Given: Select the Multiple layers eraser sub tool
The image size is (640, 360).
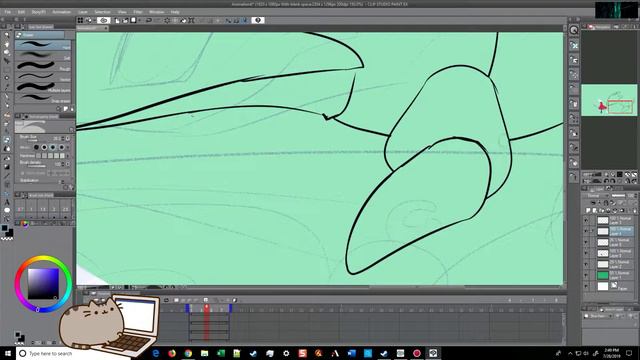Looking at the screenshot, I should click(x=43, y=87).
